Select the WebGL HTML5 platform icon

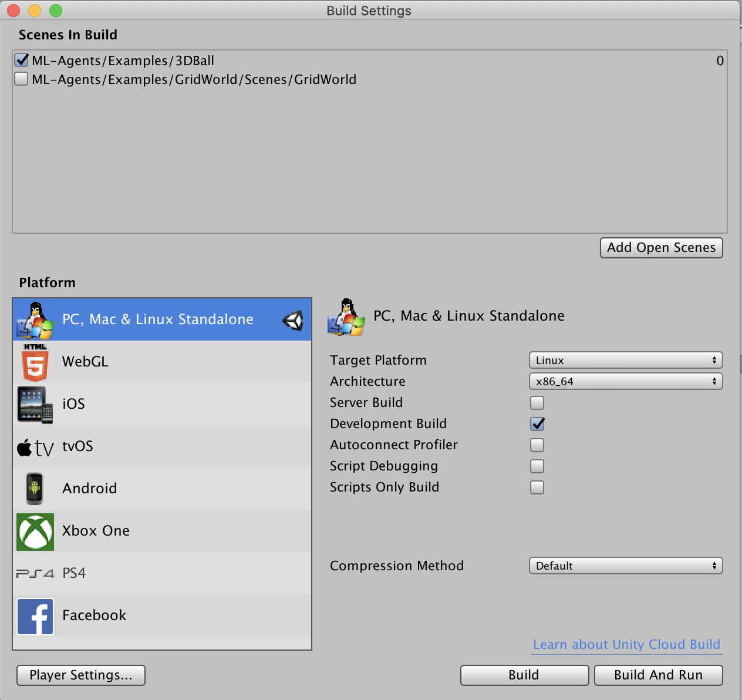pos(35,362)
